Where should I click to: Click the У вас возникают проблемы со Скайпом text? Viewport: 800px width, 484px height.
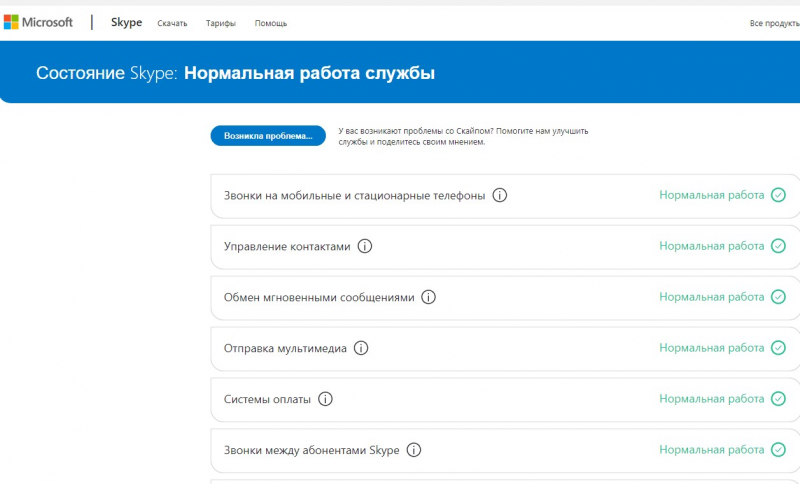click(463, 137)
